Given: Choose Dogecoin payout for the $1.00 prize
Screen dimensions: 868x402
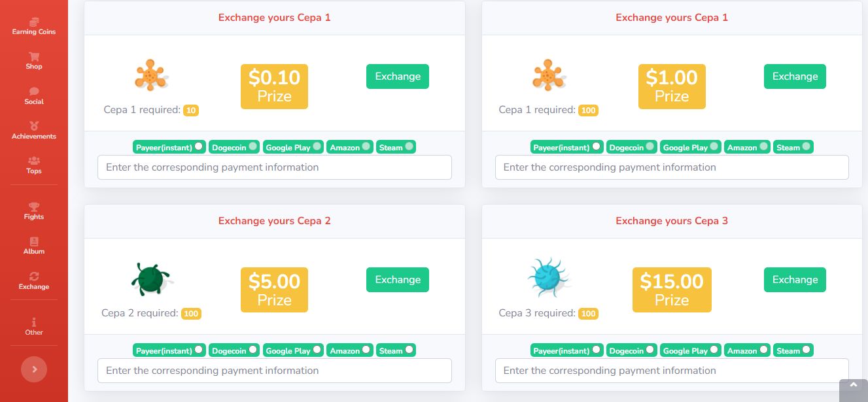Looking at the screenshot, I should (650, 146).
